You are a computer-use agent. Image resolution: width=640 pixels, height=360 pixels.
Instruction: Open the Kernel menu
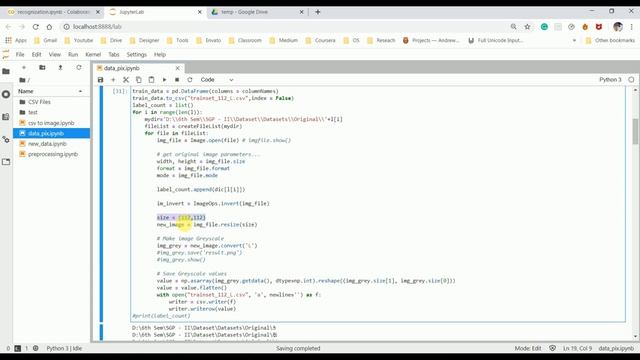pos(93,54)
